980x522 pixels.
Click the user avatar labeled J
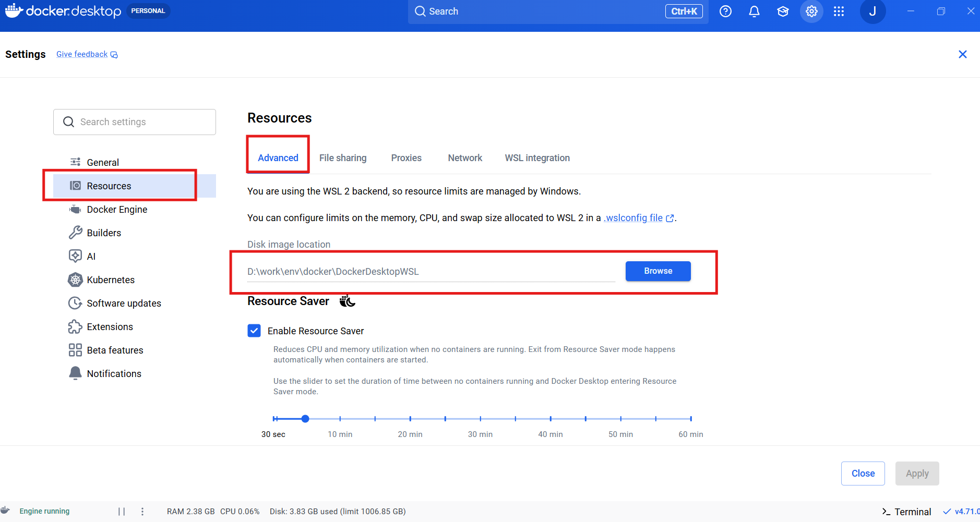coord(873,11)
